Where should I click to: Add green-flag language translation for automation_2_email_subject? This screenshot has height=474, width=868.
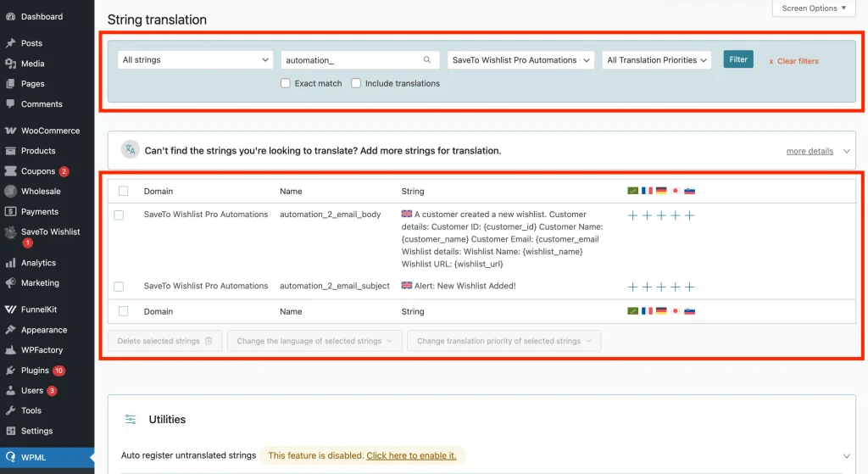click(x=632, y=287)
